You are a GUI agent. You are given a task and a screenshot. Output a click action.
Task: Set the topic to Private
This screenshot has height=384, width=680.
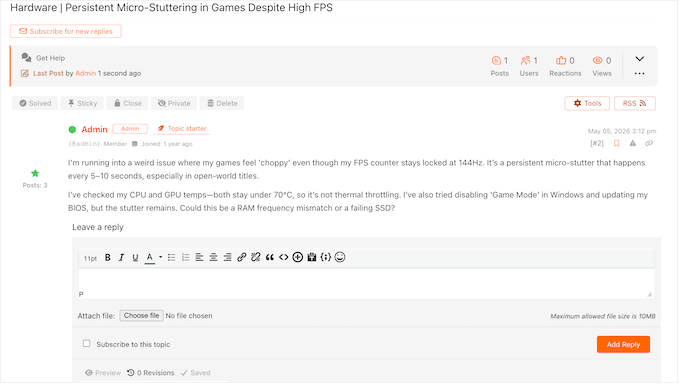tap(174, 104)
